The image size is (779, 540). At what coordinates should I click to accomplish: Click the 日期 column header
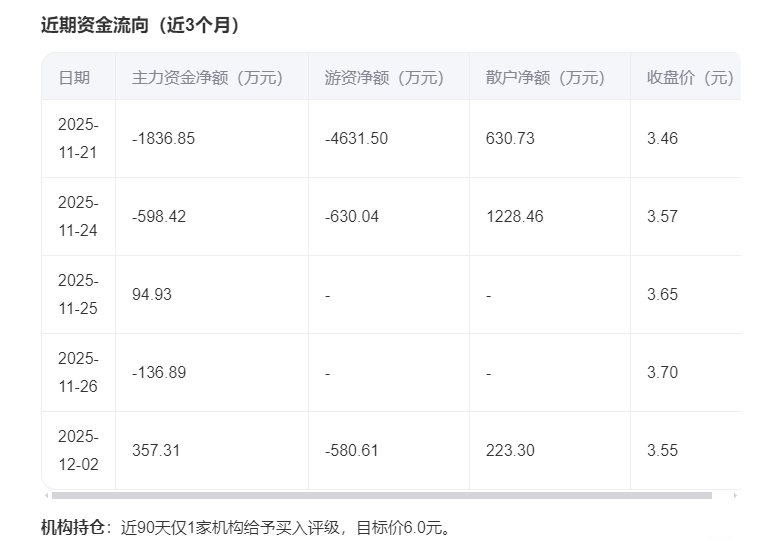click(74, 77)
